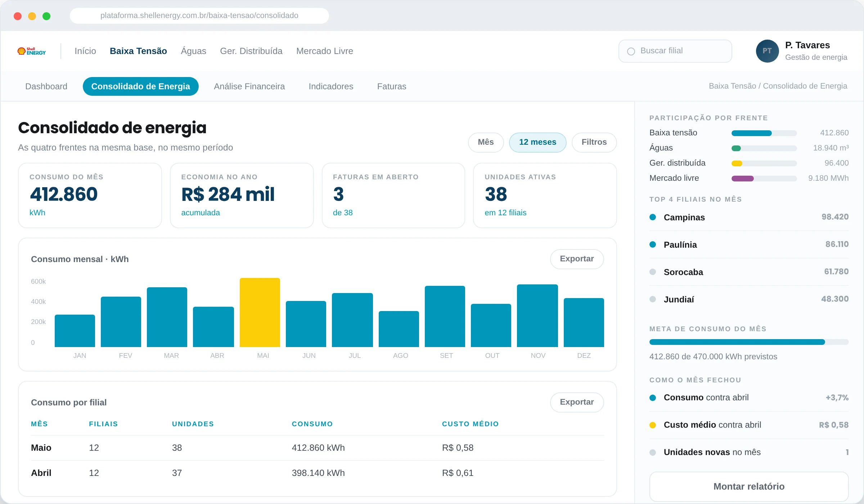
Task: Export the Consumo mensal chart
Action: [x=577, y=259]
